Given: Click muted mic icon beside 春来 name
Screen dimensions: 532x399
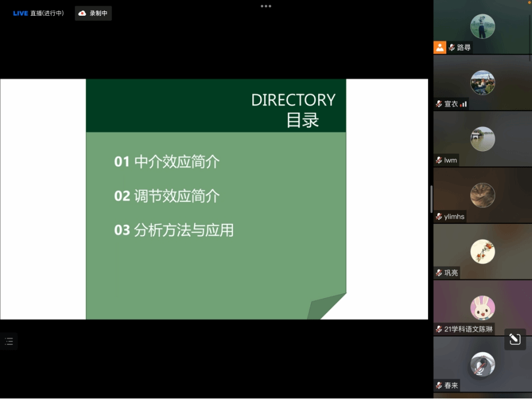Looking at the screenshot, I should coord(439,385).
